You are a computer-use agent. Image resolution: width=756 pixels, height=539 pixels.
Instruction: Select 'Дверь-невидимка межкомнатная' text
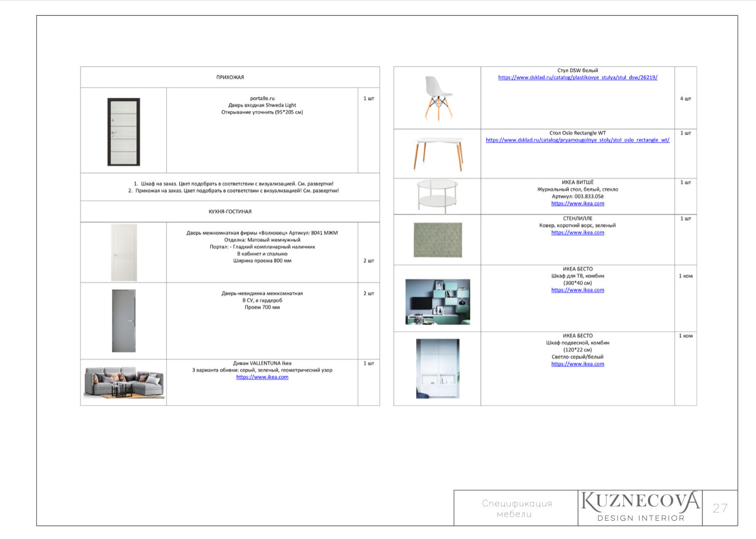coord(262,293)
